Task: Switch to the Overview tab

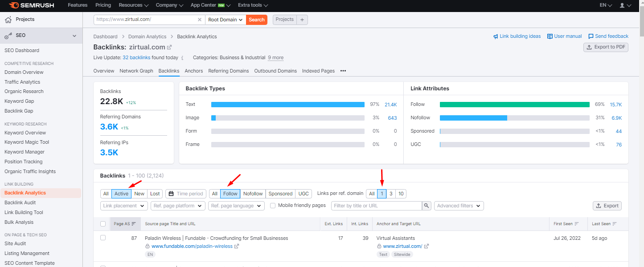Action: coord(104,71)
